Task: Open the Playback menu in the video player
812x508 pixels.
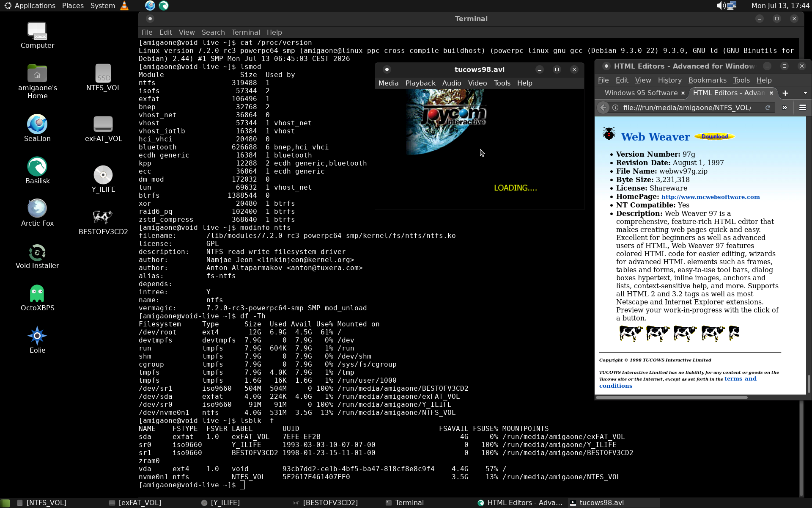Action: (x=420, y=83)
